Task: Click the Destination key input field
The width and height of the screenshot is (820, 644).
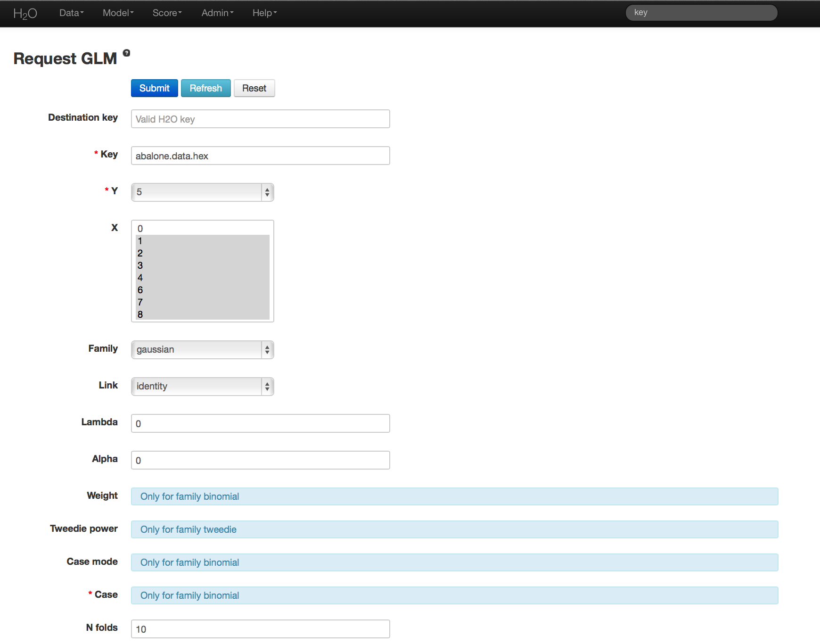Action: click(260, 119)
